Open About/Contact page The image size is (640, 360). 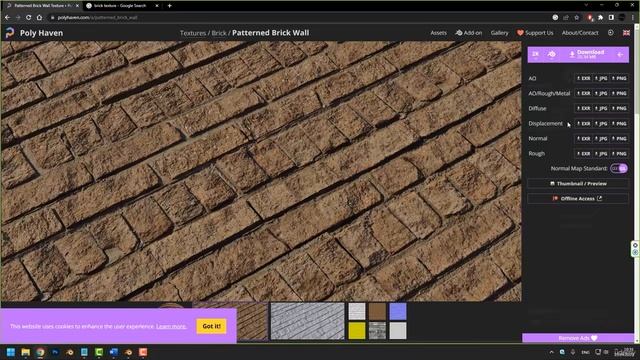(580, 33)
